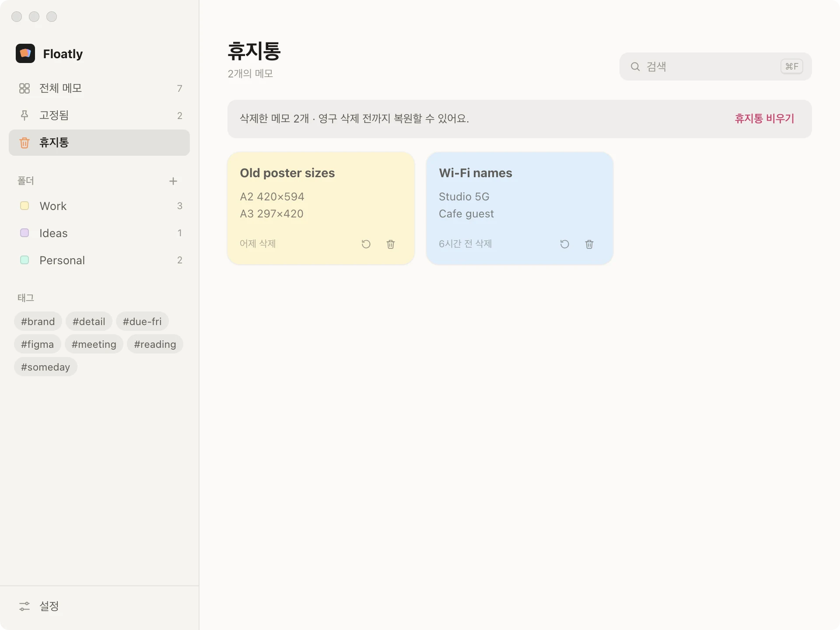Permanently delete Wi-Fi names note
The height and width of the screenshot is (630, 840).
coord(589,244)
